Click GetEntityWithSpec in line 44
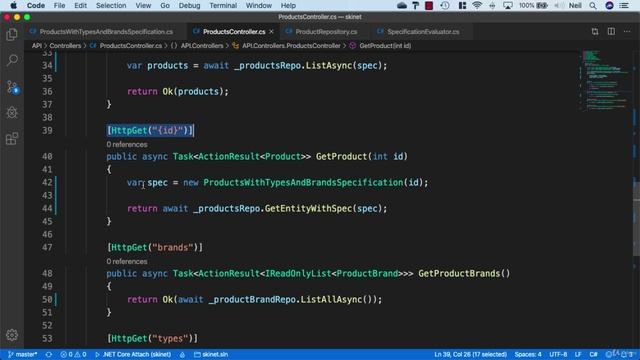This screenshot has height=360, width=640. coord(308,209)
